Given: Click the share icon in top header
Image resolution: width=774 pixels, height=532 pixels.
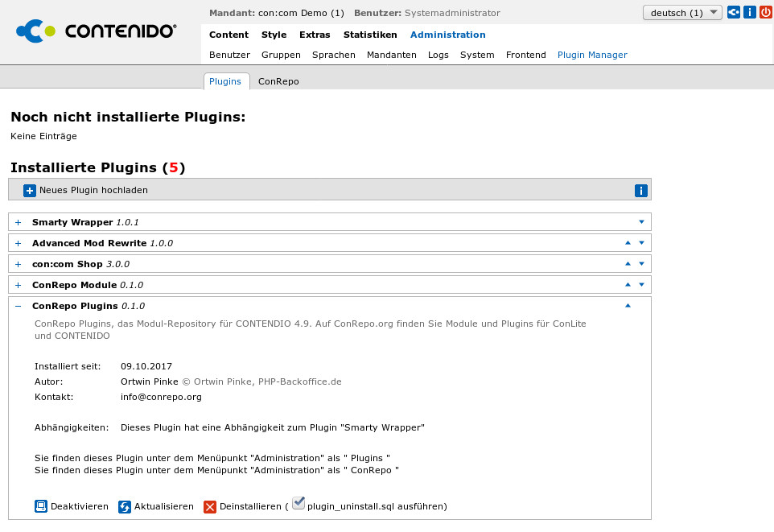Looking at the screenshot, I should click(734, 13).
